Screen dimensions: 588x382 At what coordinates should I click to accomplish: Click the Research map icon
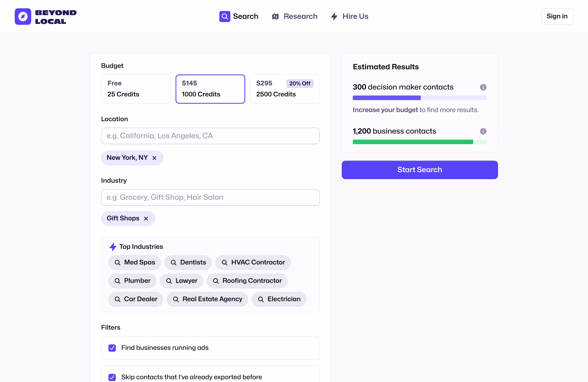tap(275, 17)
